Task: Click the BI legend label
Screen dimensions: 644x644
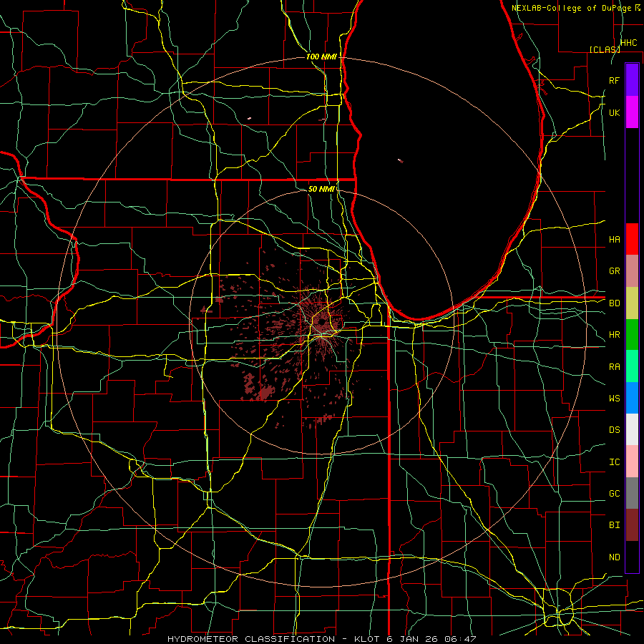Action: (x=614, y=525)
